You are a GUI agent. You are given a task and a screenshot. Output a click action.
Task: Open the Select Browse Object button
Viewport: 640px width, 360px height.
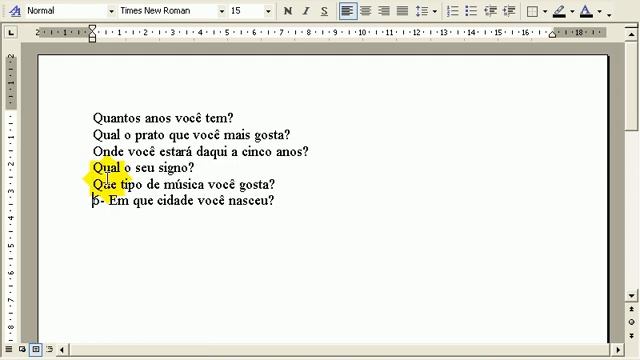(631, 322)
